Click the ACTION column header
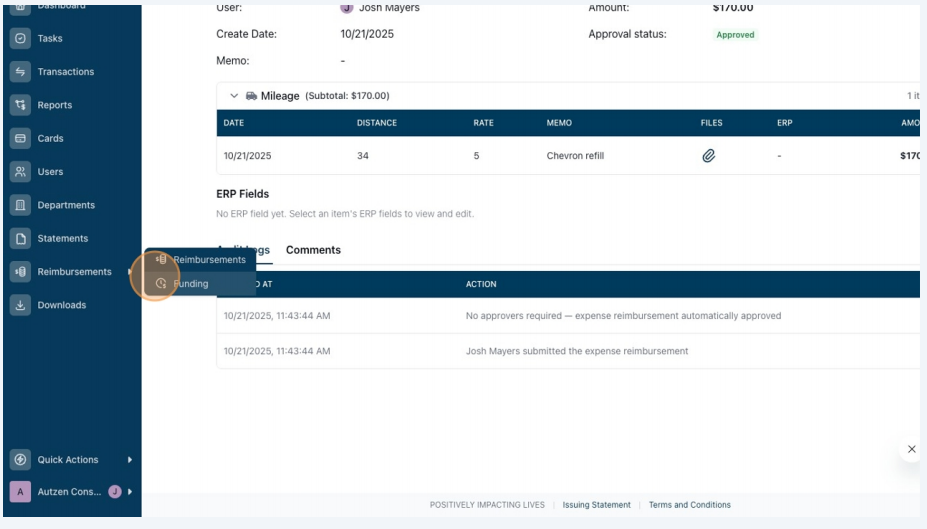This screenshot has height=529, width=927. [x=481, y=284]
